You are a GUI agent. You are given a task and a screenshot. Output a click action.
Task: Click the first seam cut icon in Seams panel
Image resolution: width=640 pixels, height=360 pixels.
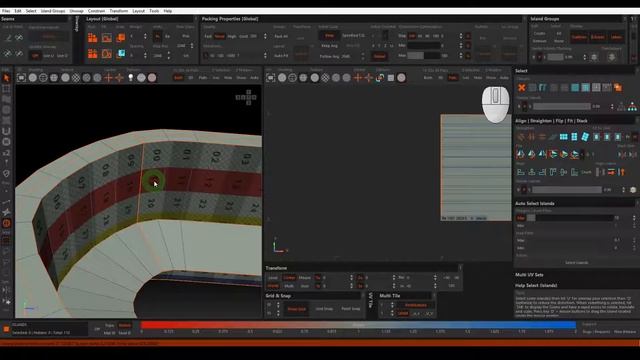click(8, 38)
